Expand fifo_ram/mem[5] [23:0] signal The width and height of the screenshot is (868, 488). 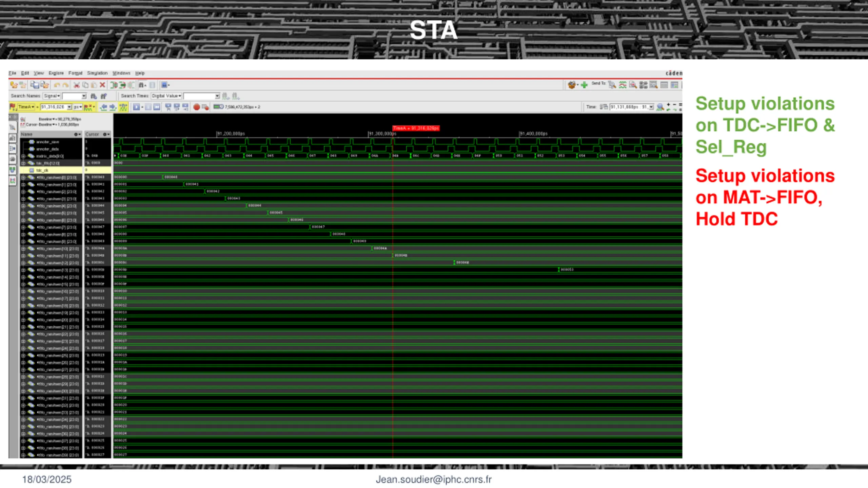tap(23, 213)
